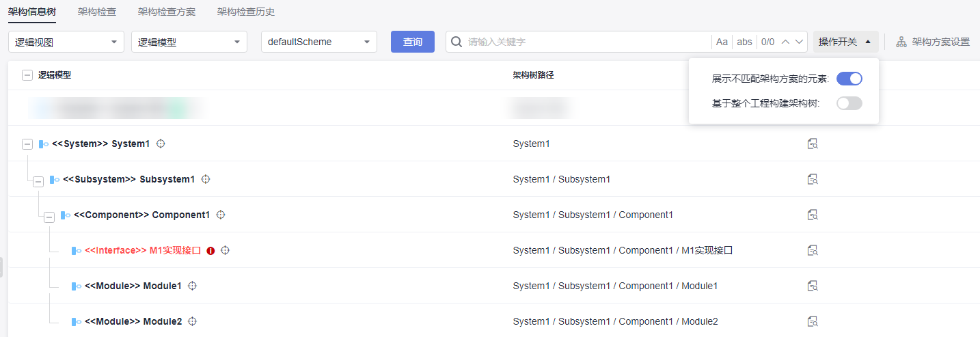Collapse all via 逻辑模型 header box
The height and width of the screenshot is (337, 980).
pyautogui.click(x=27, y=75)
